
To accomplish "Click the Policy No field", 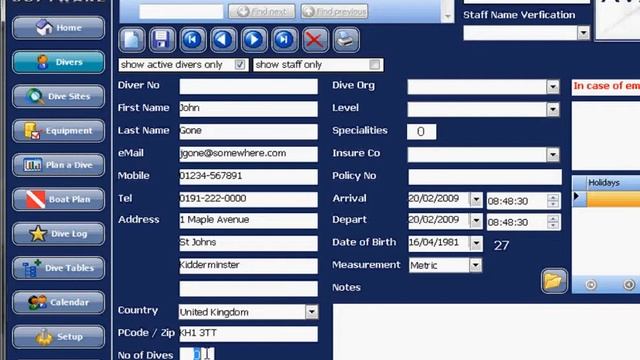I will [x=485, y=177].
